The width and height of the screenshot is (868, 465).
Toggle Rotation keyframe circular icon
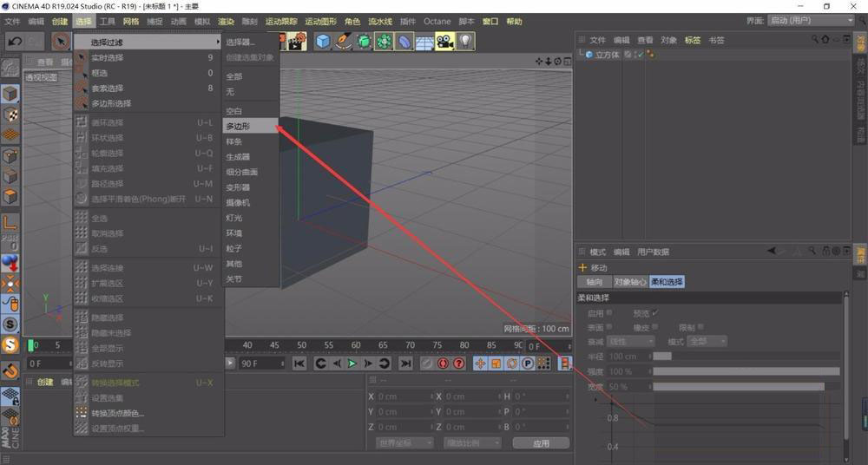(512, 363)
